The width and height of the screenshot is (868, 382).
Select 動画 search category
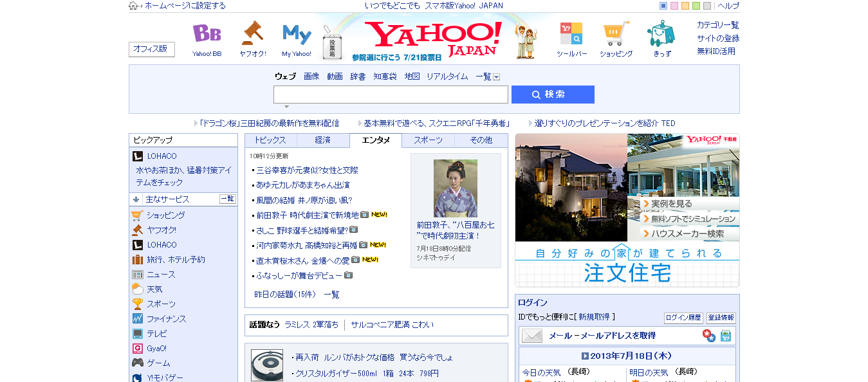coord(335,77)
